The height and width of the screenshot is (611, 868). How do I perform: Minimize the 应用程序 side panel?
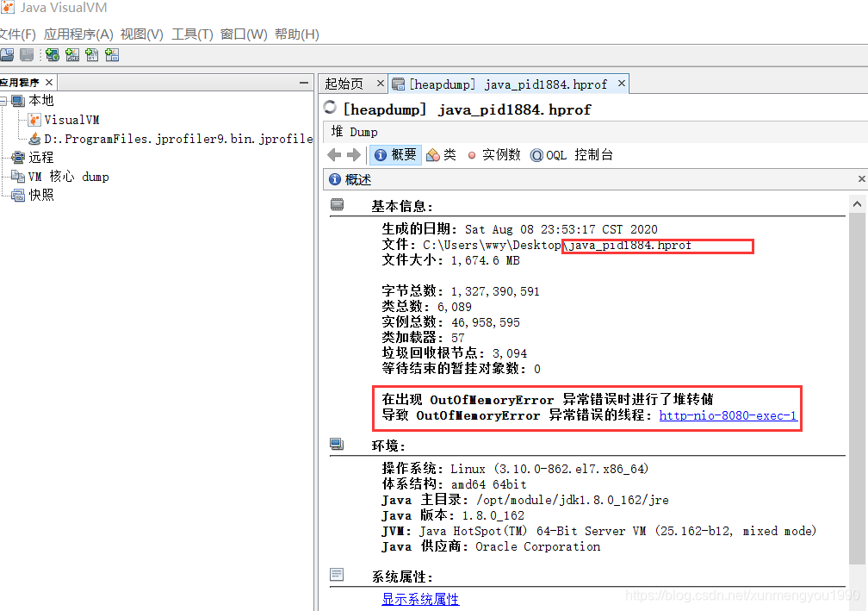coord(303,83)
